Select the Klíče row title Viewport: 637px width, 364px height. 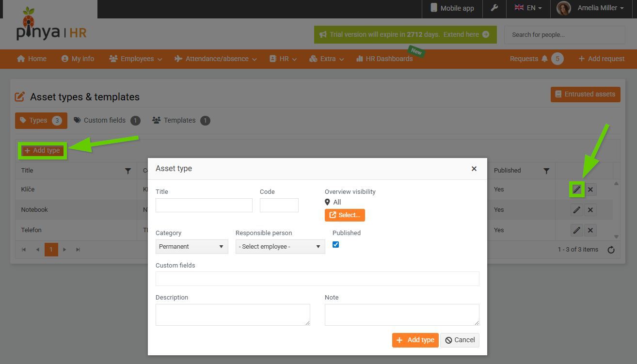[x=28, y=190]
